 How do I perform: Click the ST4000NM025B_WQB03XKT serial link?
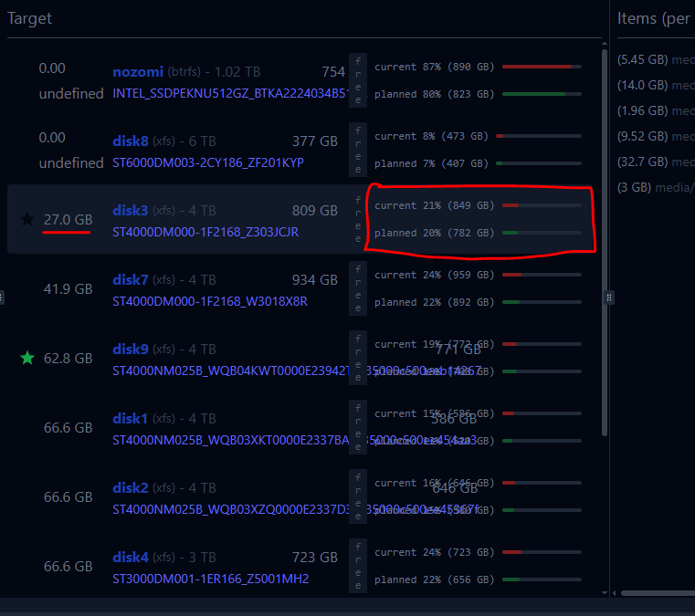[x=230, y=440]
